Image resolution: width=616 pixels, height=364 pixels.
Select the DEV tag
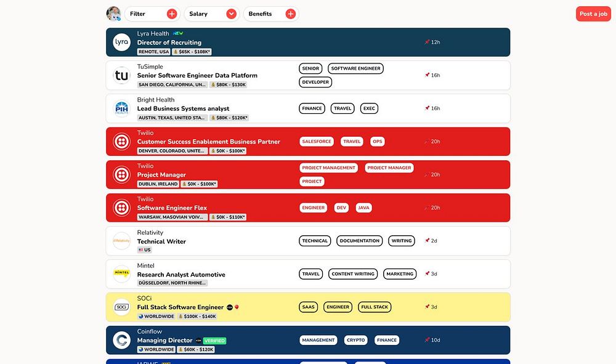[x=341, y=208]
